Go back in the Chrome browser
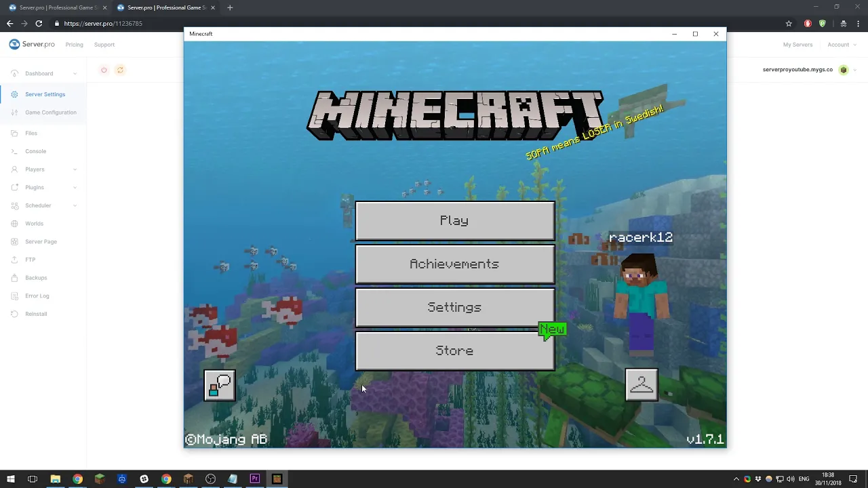 pyautogui.click(x=10, y=23)
